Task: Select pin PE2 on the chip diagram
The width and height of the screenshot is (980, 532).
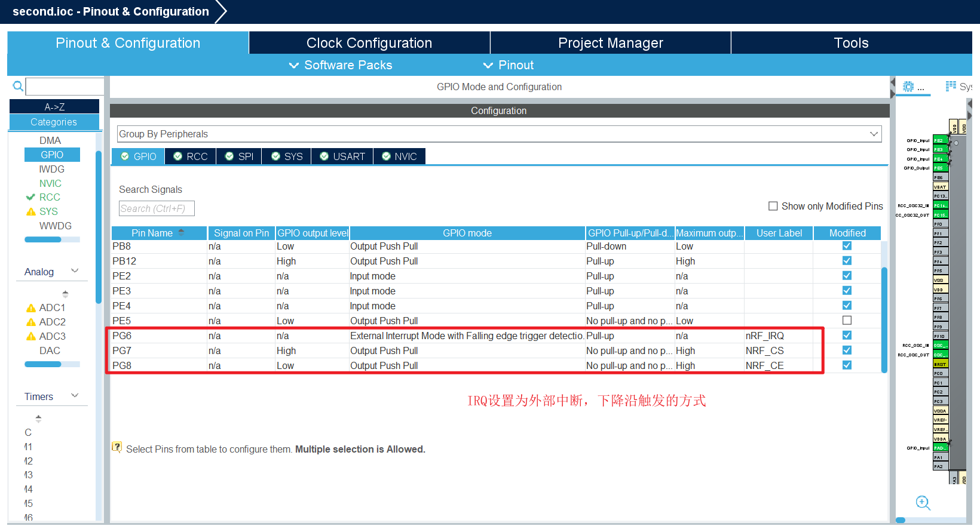Action: [940, 140]
